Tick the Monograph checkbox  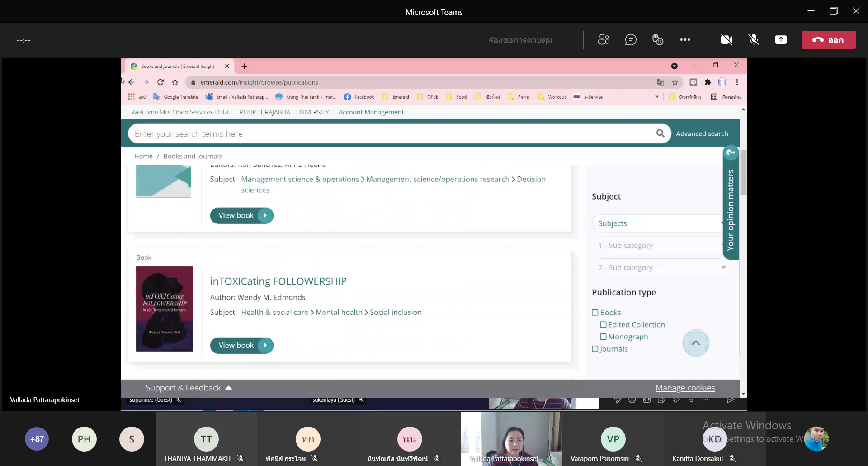point(604,337)
